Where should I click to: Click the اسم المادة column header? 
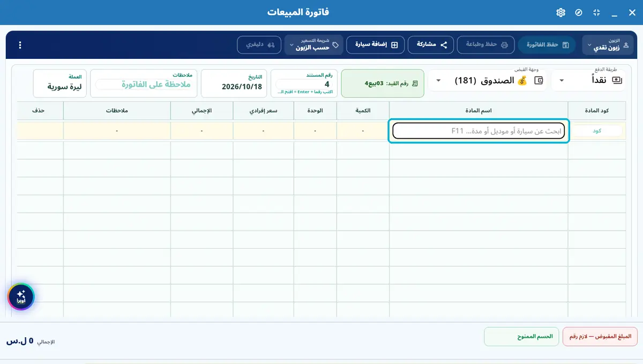click(x=478, y=110)
